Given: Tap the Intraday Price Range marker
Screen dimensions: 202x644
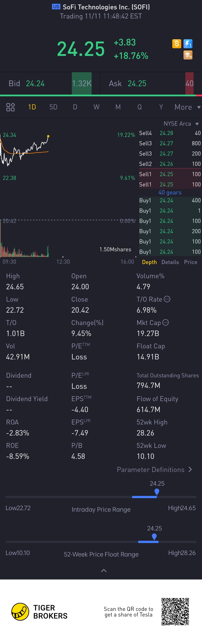Looking at the screenshot, I should pyautogui.click(x=157, y=492).
